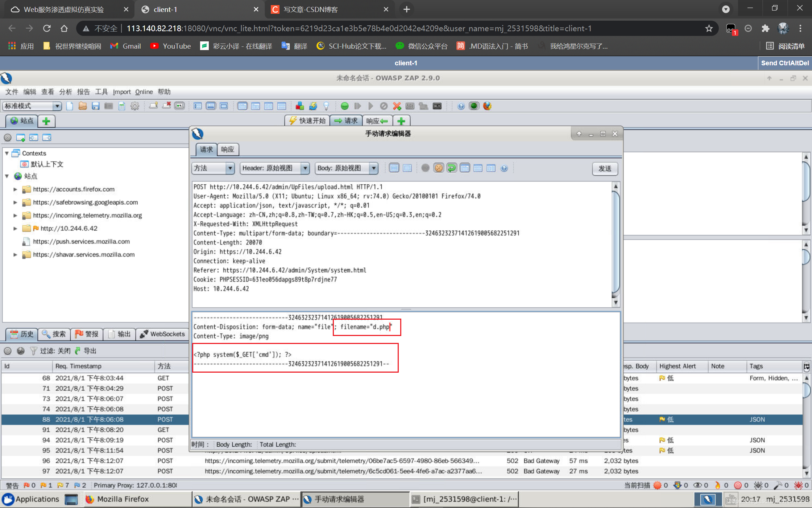The image size is (812, 508).
Task: Collapse the Contexts tree node
Action: point(7,153)
